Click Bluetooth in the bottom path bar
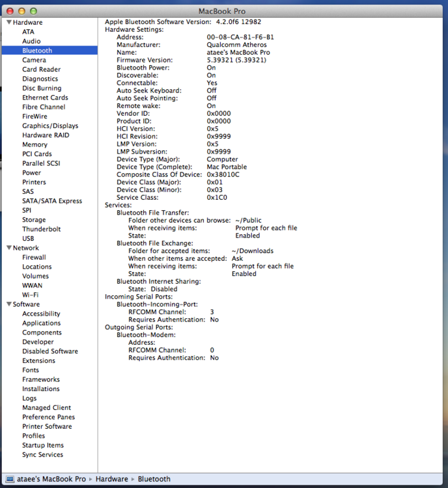The width and height of the screenshot is (448, 488). pyautogui.click(x=154, y=479)
